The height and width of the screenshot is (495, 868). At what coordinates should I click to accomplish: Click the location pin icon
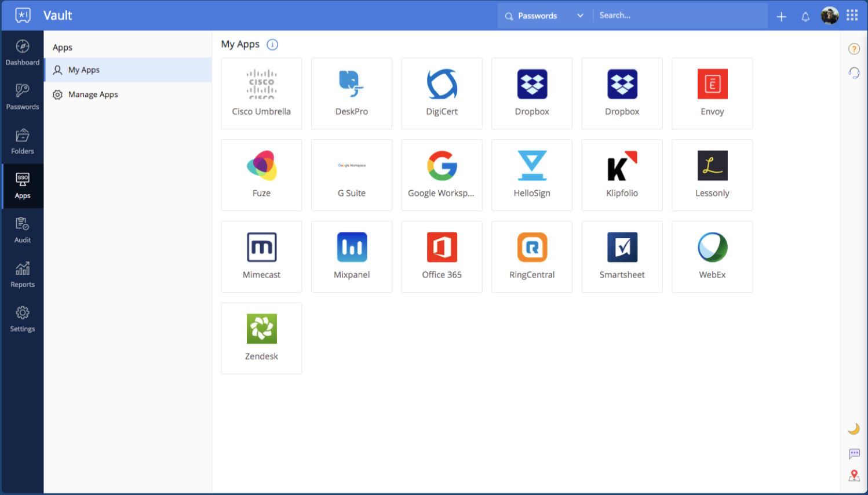tap(854, 476)
